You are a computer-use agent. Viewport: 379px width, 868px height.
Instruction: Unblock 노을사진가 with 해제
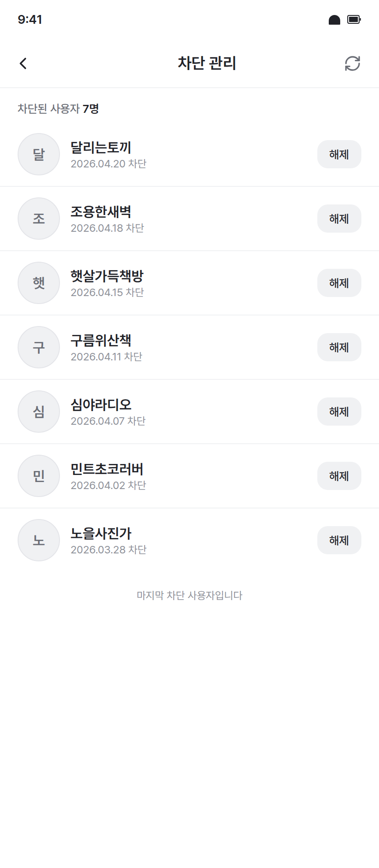[339, 540]
